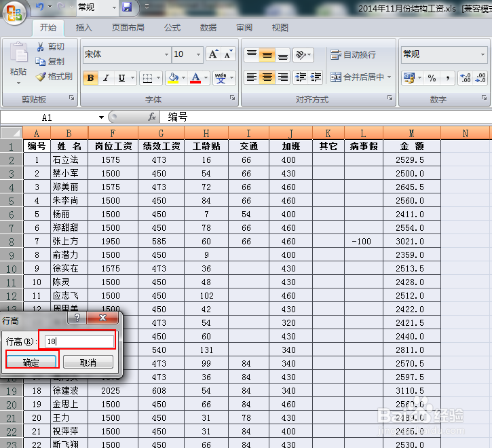Viewport: 492px width, 448px height.
Task: Open the font color dropdown arrow
Action: pos(206,78)
